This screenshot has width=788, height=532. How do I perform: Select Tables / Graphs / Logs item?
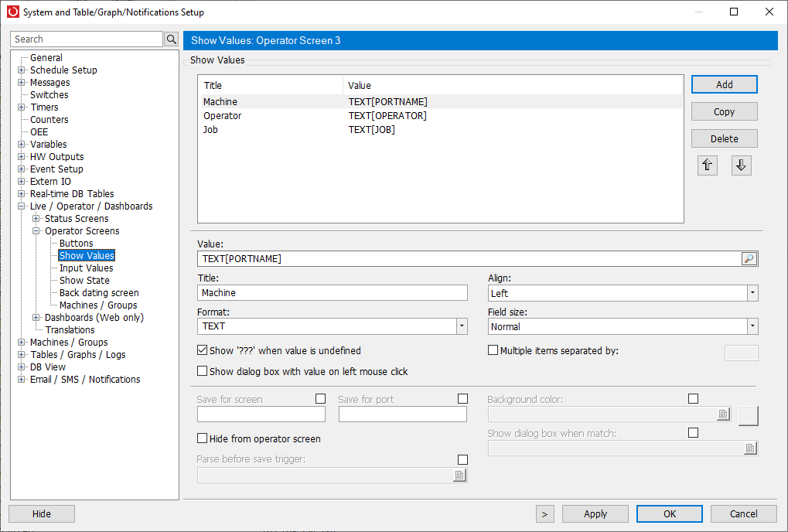(x=78, y=355)
